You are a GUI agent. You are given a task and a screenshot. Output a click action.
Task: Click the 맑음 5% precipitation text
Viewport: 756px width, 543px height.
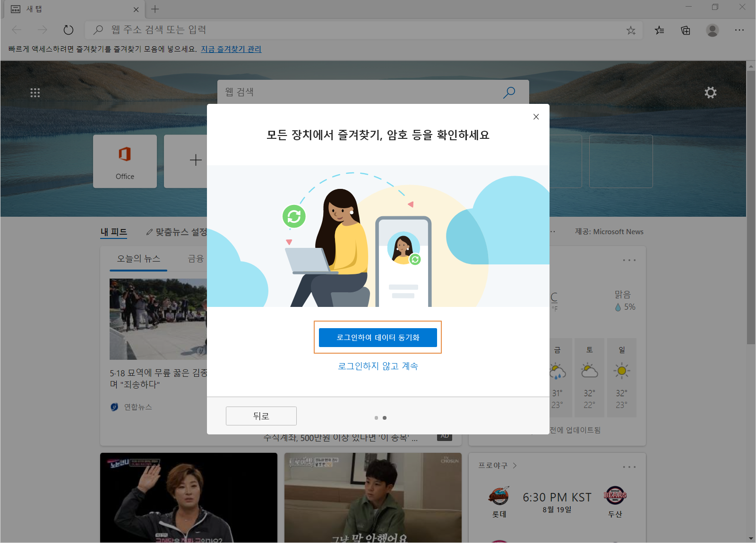tap(625, 301)
